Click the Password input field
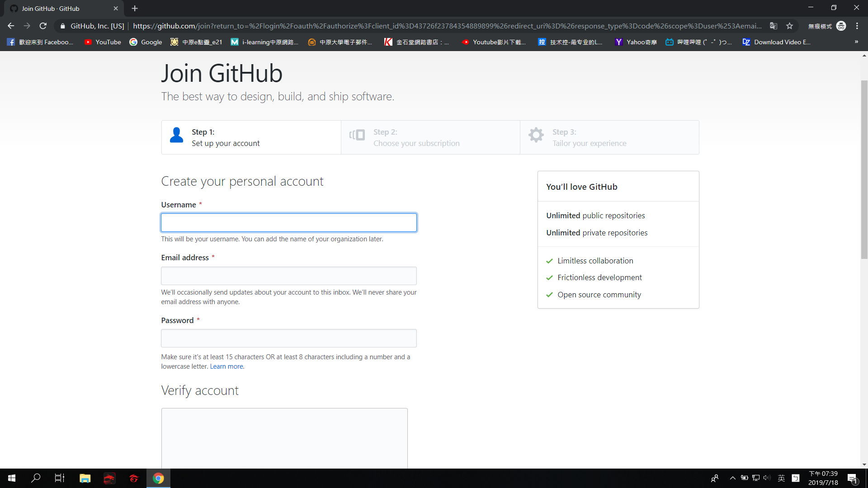Viewport: 868px width, 488px height. [288, 338]
